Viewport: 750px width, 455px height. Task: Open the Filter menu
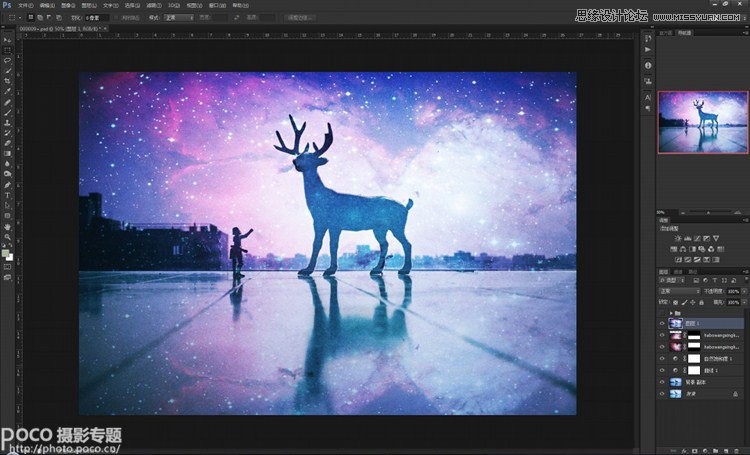(x=153, y=6)
